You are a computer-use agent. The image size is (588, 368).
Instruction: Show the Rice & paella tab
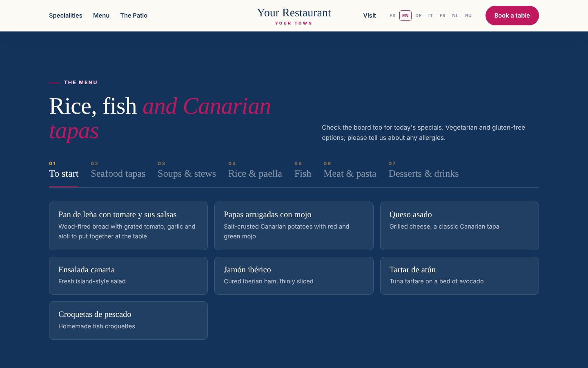point(255,173)
